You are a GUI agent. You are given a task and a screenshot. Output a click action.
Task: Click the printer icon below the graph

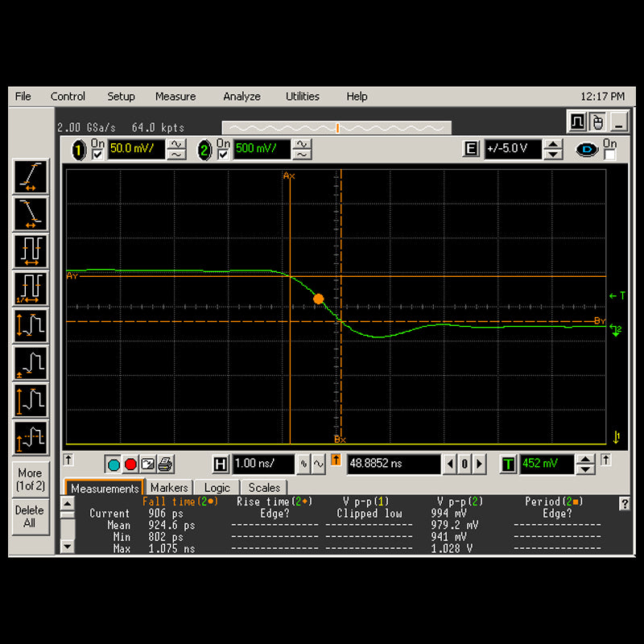(165, 464)
